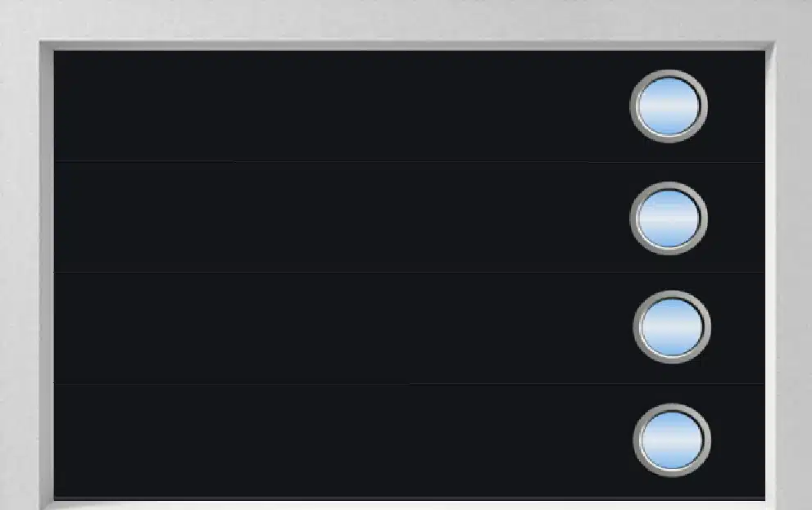Select the third black door panel
This screenshot has height=510, width=812.
tap(342, 328)
